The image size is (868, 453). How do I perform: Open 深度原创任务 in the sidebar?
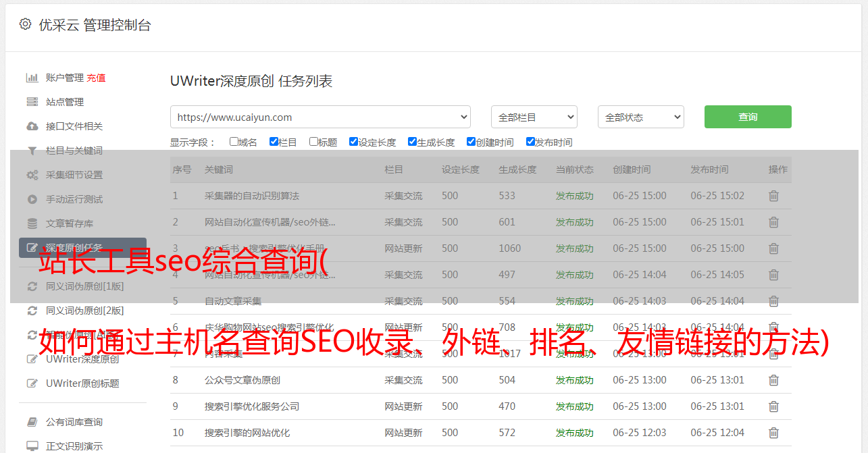(x=82, y=248)
